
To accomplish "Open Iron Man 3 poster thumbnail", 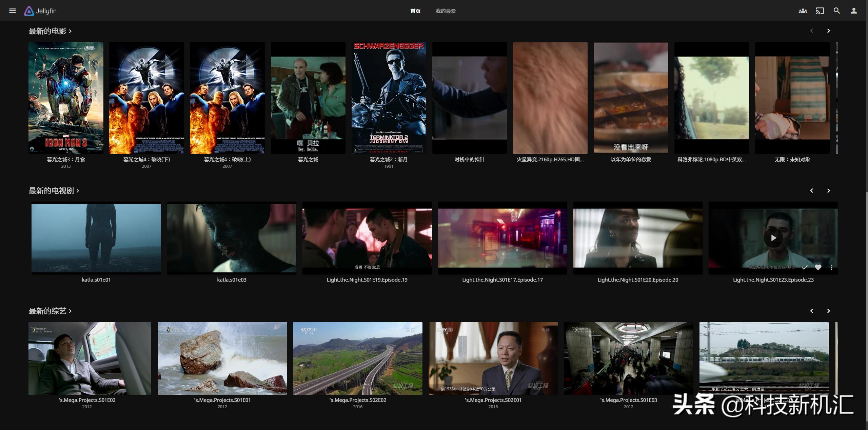I will point(66,98).
